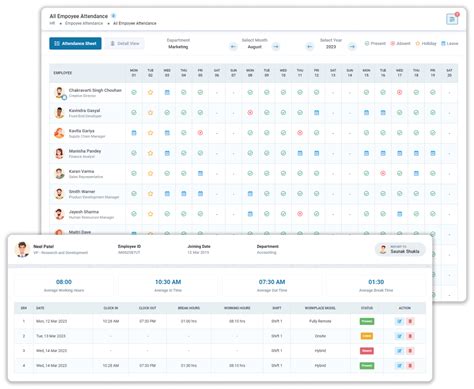Click Jayesh Sharma's leave icon on Wed 17
Screen dimensions: 474x389
coord(399,214)
